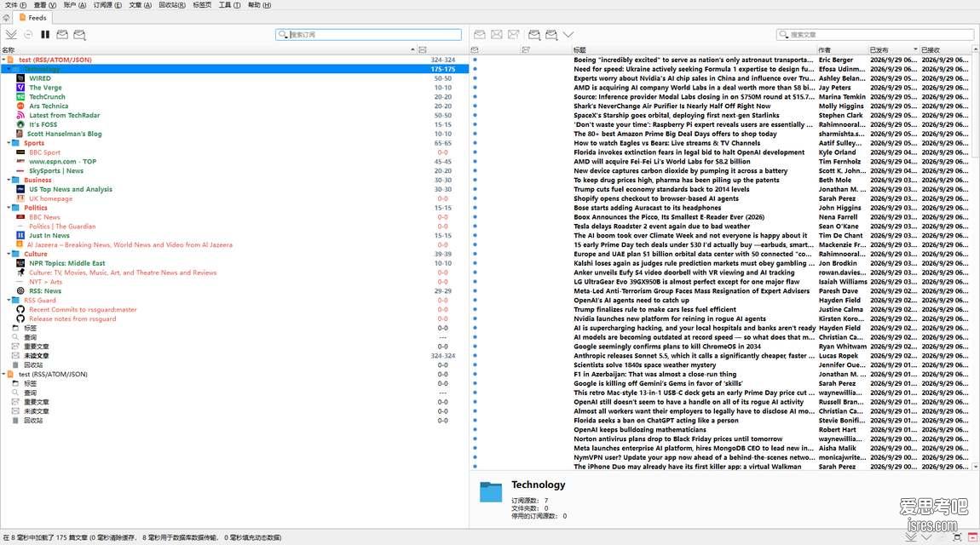This screenshot has height=545, width=980.
Task: Open the 查看 (V) menu
Action: pyautogui.click(x=44, y=5)
